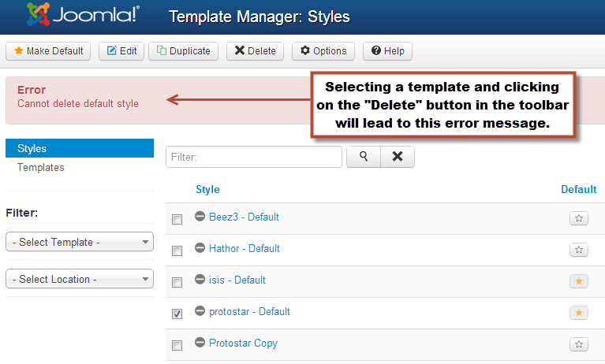Open the Hathor - Default style link
Image resolution: width=605 pixels, height=364 pixels.
[x=245, y=249]
